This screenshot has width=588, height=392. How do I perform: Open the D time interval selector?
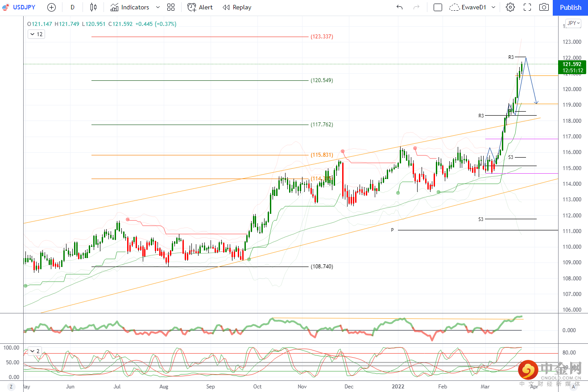[x=73, y=7]
